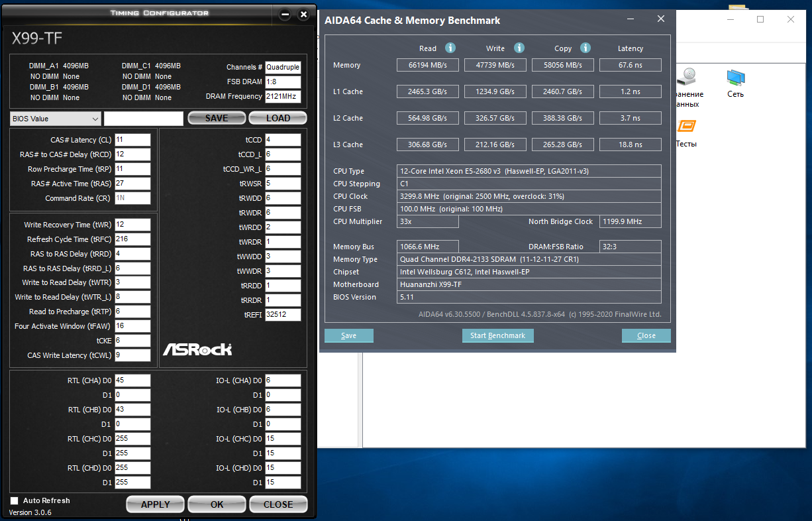This screenshot has width=812, height=521.
Task: Select the RAS# to CAS# Delay (tRCD) field
Action: [132, 154]
